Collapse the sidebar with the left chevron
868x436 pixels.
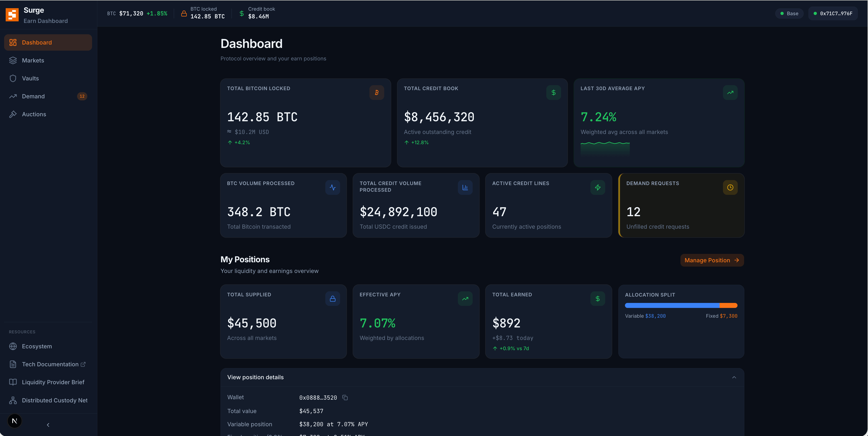(x=48, y=425)
